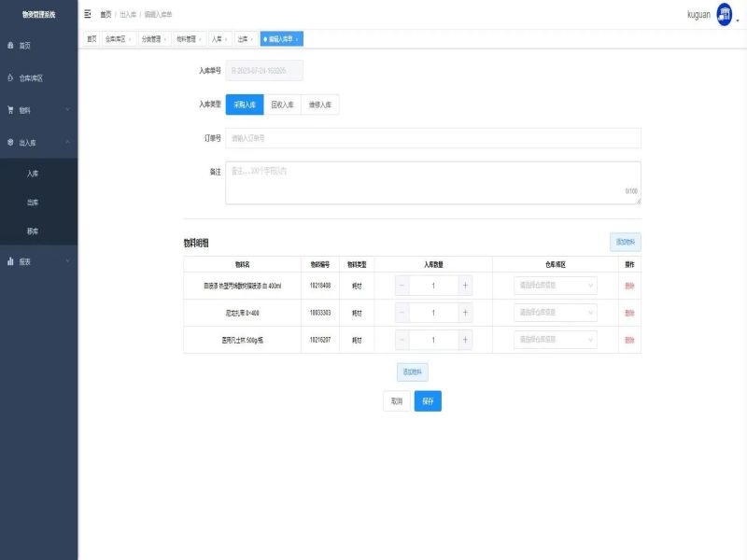Screen dimensions: 747x560
Task: Click the 仓库库区 warehouse icon in sidebar
Action: 10,77
